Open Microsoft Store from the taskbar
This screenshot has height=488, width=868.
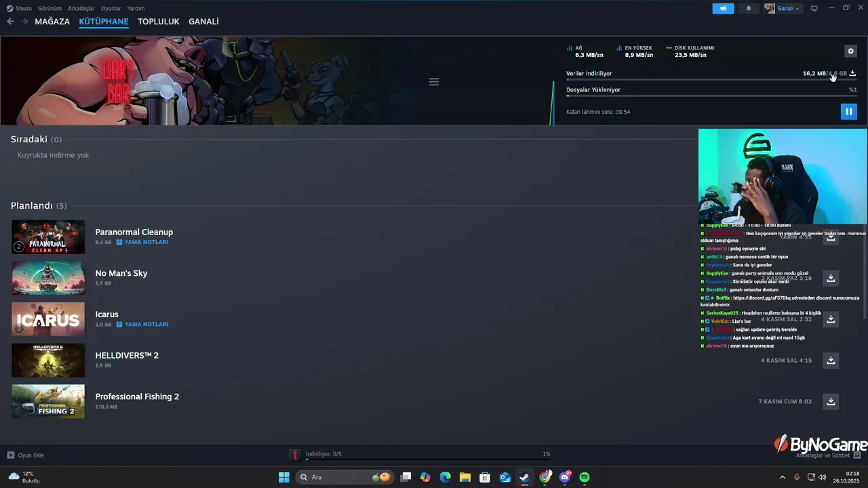(x=485, y=477)
